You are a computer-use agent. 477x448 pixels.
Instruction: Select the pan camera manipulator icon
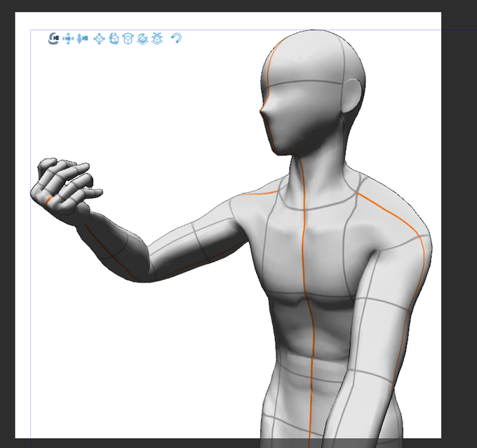68,39
